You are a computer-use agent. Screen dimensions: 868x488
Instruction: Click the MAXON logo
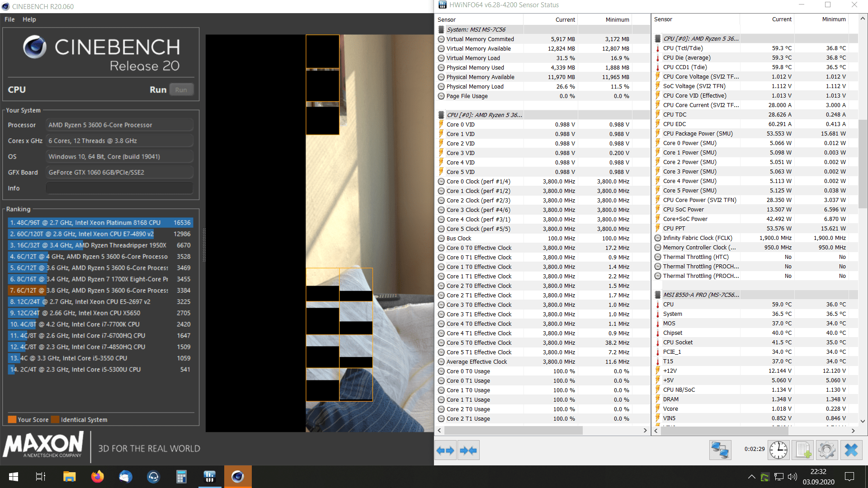(44, 445)
